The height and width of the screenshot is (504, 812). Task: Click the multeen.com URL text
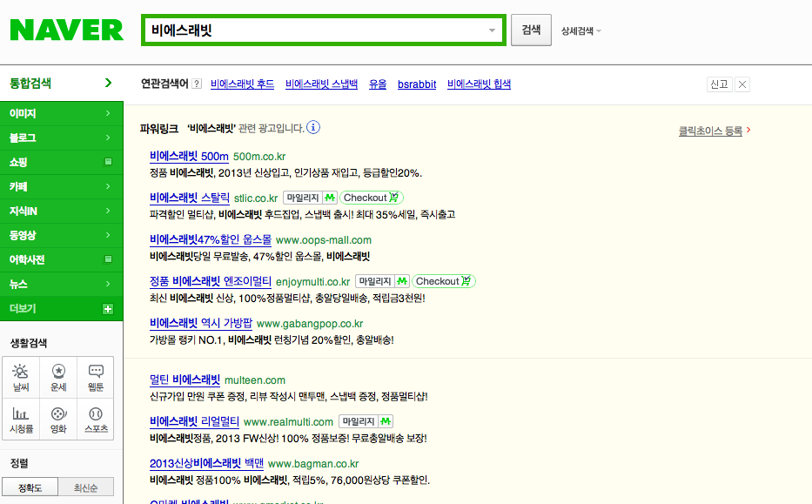(x=255, y=380)
